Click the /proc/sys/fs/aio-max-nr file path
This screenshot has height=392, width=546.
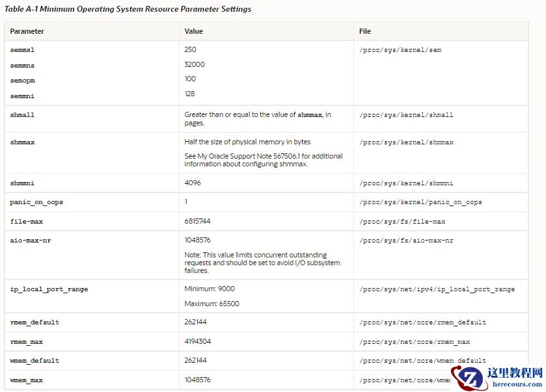pyautogui.click(x=406, y=241)
